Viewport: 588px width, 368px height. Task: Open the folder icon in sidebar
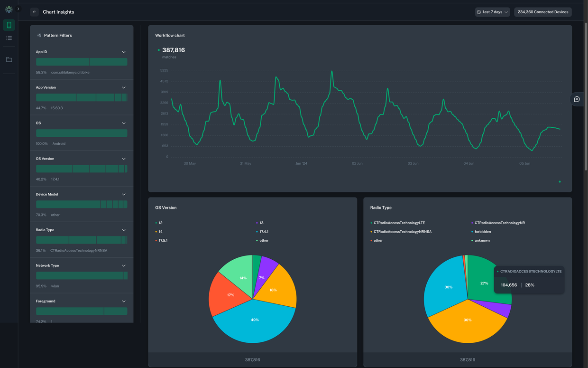pos(9,60)
